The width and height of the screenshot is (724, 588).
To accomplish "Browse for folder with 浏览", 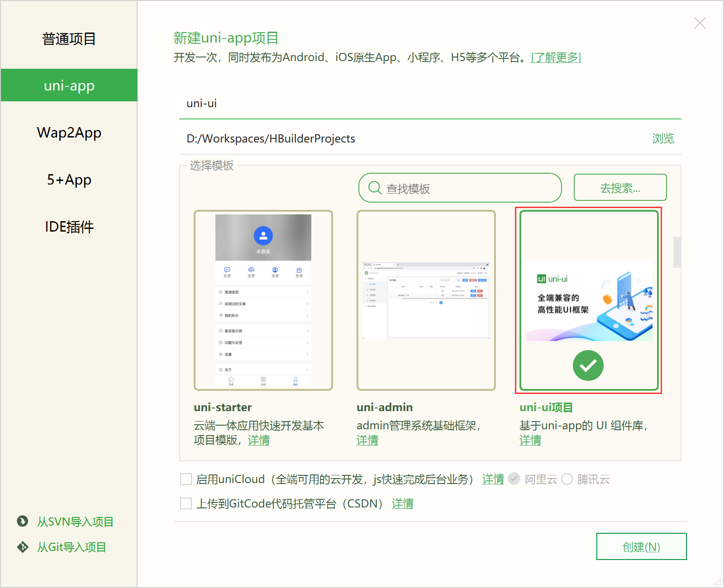I will point(663,138).
